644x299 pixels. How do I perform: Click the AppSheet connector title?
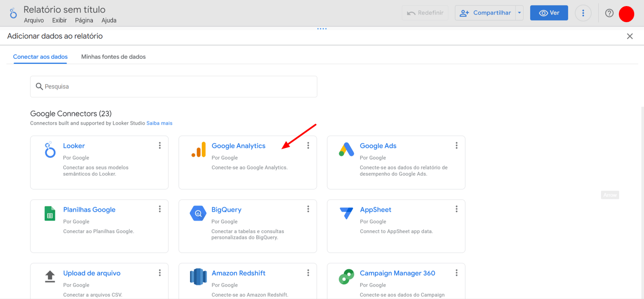[x=376, y=210]
